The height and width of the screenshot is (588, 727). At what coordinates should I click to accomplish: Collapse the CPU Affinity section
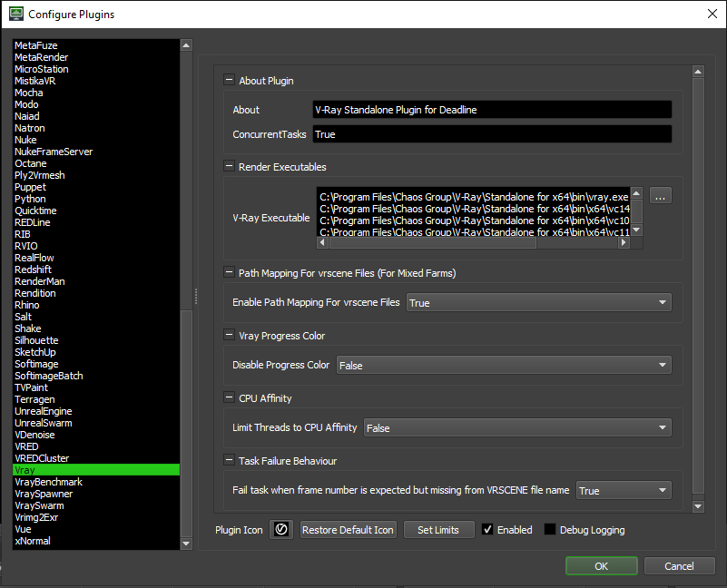[229, 397]
